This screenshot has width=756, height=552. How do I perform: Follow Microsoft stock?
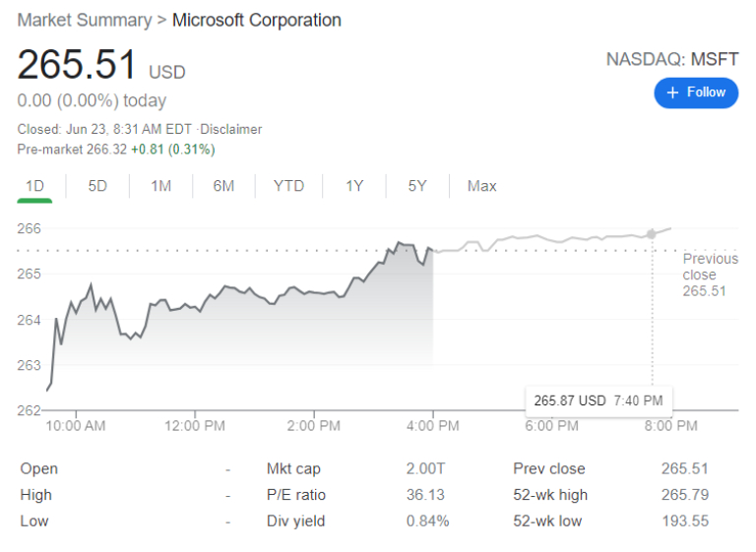pyautogui.click(x=696, y=92)
